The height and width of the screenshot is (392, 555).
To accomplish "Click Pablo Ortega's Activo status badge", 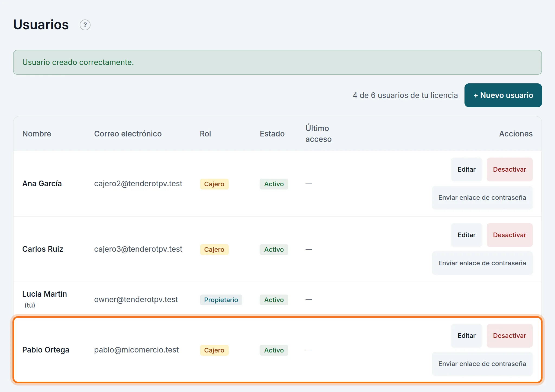I will pyautogui.click(x=274, y=350).
